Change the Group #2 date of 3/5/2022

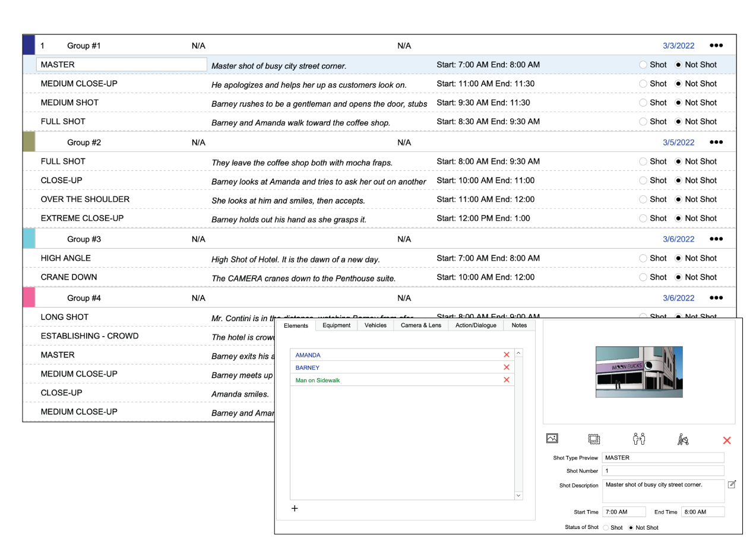678,142
